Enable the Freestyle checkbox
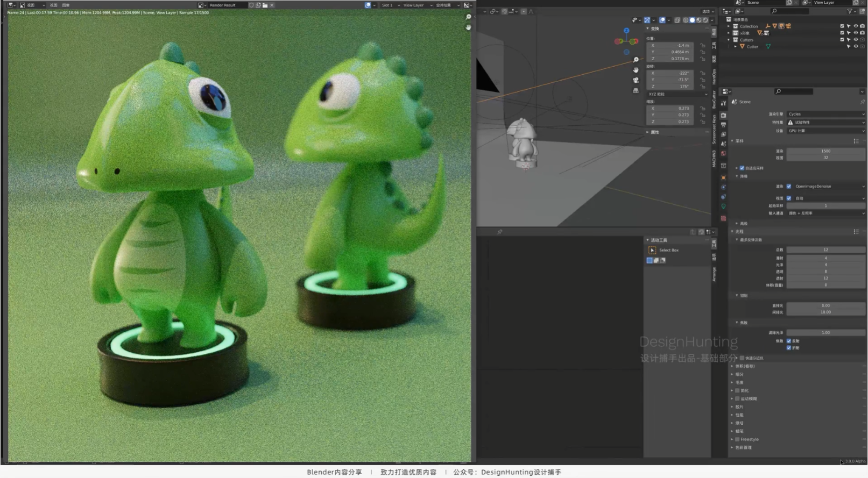Image resolution: width=868 pixels, height=478 pixels. [737, 439]
